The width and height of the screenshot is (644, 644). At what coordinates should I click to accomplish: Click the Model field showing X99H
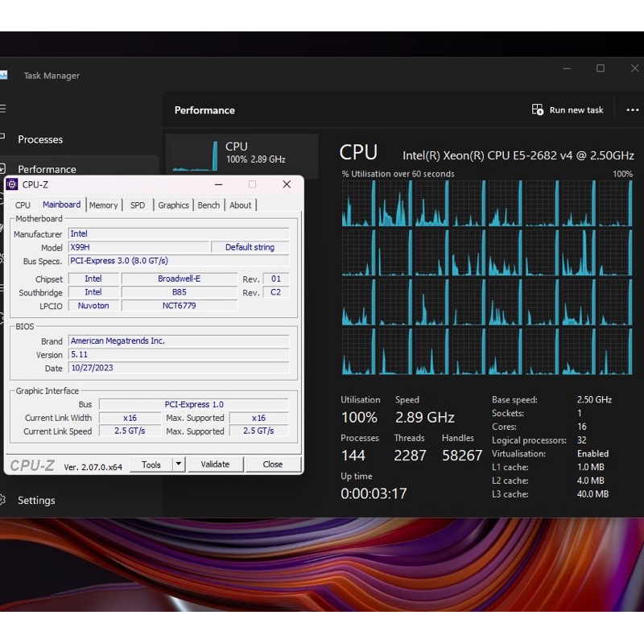[138, 247]
